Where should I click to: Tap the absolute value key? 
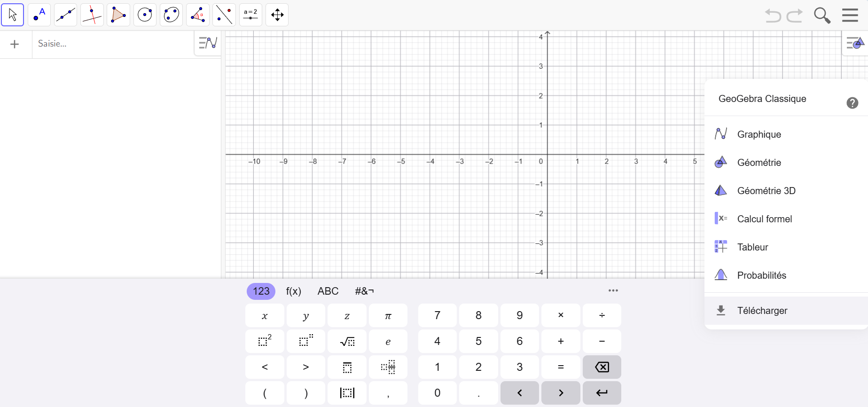(347, 393)
